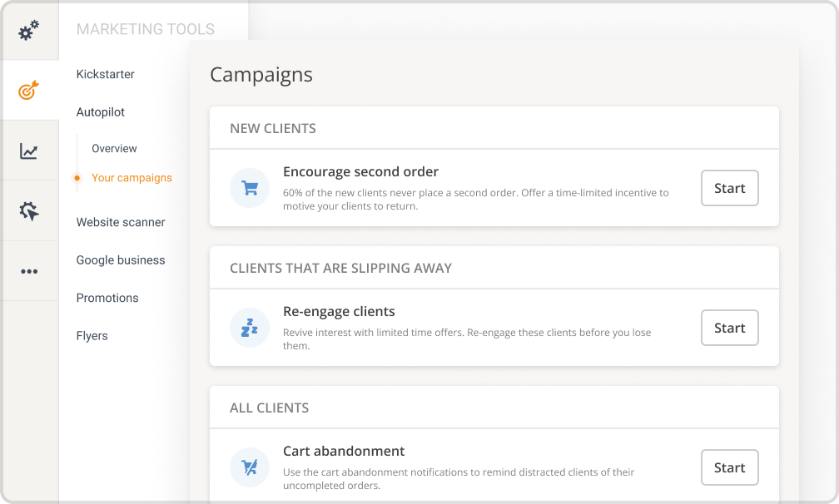The height and width of the screenshot is (504, 839).
Task: Open the settings gears icon in sidebar
Action: pyautogui.click(x=27, y=31)
